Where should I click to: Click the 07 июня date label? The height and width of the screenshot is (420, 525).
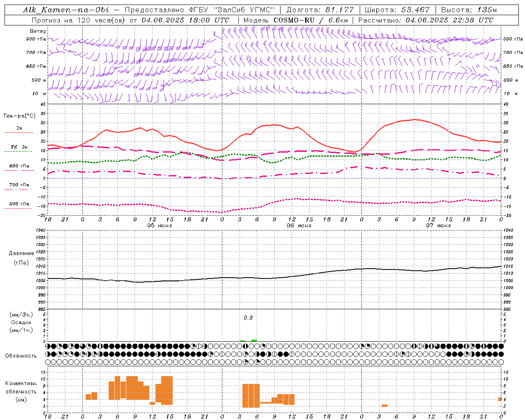click(x=438, y=226)
